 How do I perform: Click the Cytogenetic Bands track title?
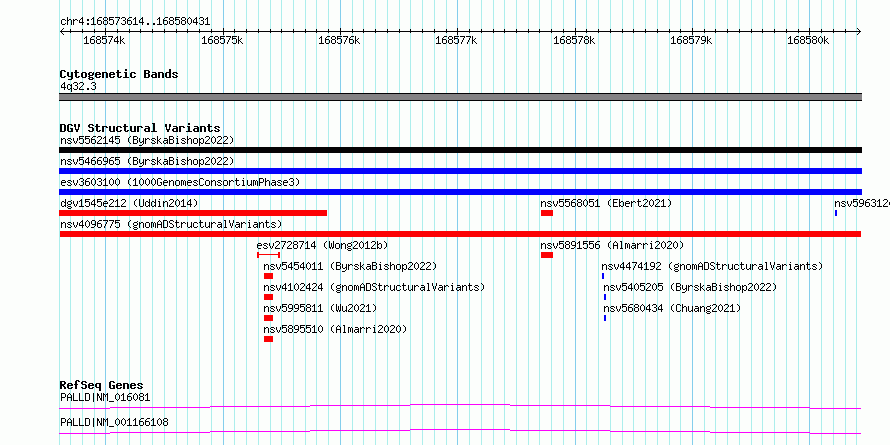pyautogui.click(x=119, y=74)
